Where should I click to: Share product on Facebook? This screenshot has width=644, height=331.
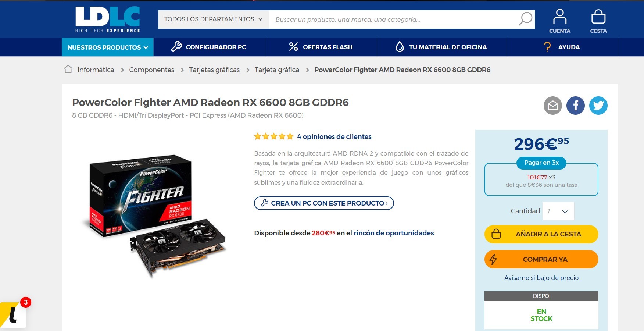(x=575, y=106)
